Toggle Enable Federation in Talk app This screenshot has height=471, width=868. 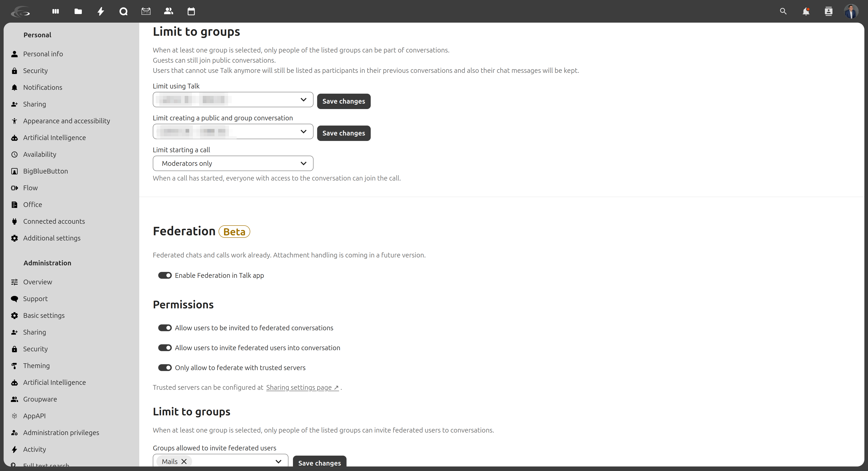(165, 276)
